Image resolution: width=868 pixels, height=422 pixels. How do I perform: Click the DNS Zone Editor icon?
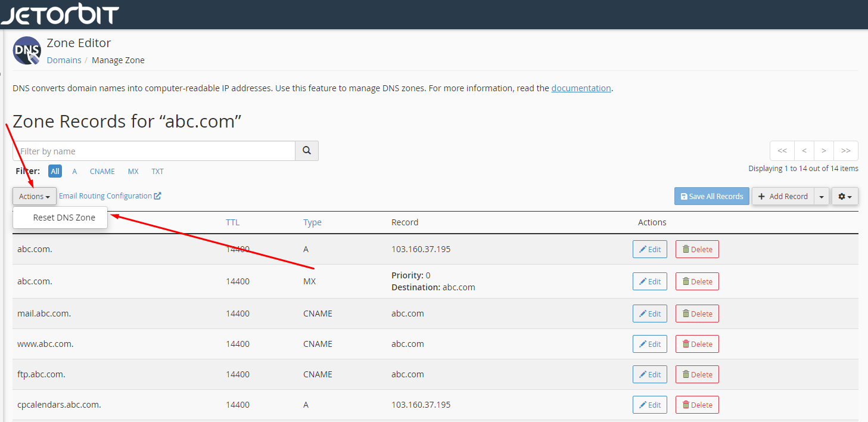[x=26, y=50]
